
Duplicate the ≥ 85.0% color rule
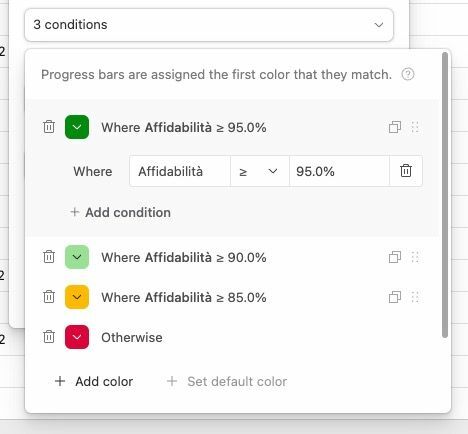pos(395,297)
